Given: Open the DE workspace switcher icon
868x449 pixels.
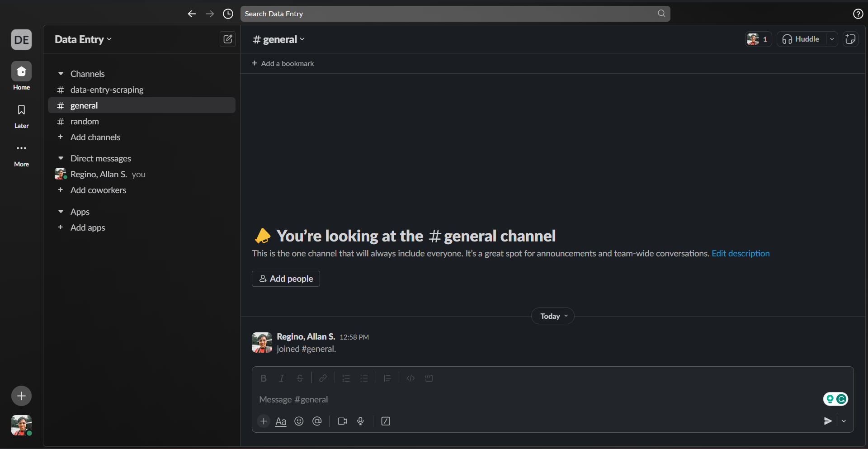Looking at the screenshot, I should click(21, 40).
